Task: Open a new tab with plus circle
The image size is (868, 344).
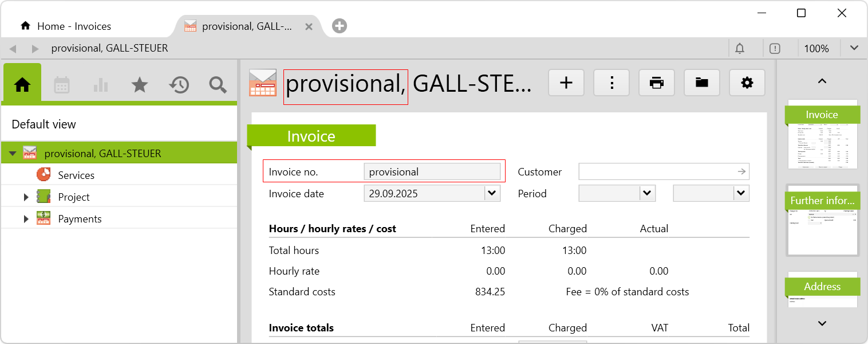Action: tap(340, 26)
